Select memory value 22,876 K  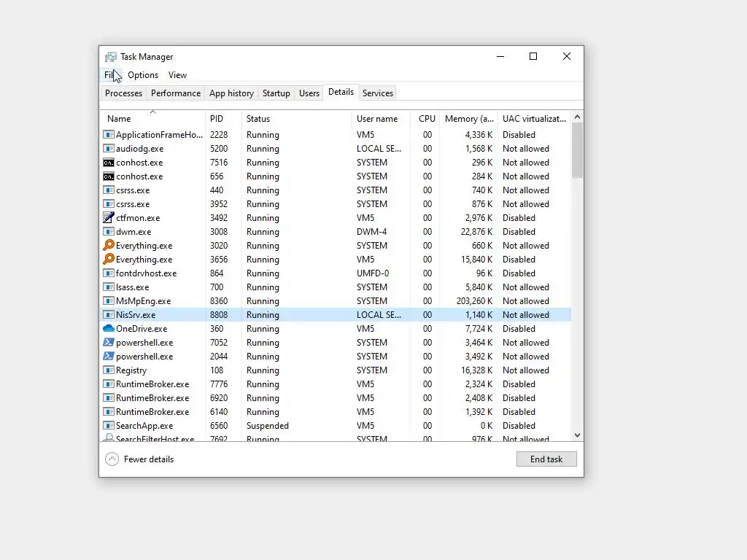point(477,232)
